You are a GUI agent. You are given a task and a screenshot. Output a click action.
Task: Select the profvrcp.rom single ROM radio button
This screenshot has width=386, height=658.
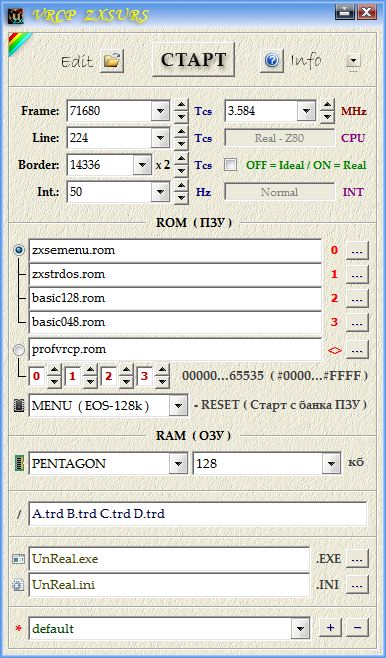[x=19, y=350]
